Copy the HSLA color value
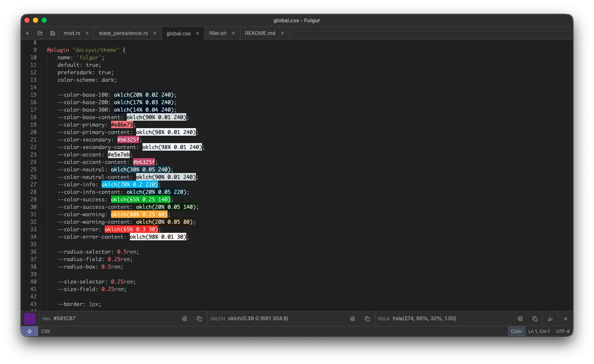Image resolution: width=594 pixels, height=364 pixels. [x=535, y=319]
